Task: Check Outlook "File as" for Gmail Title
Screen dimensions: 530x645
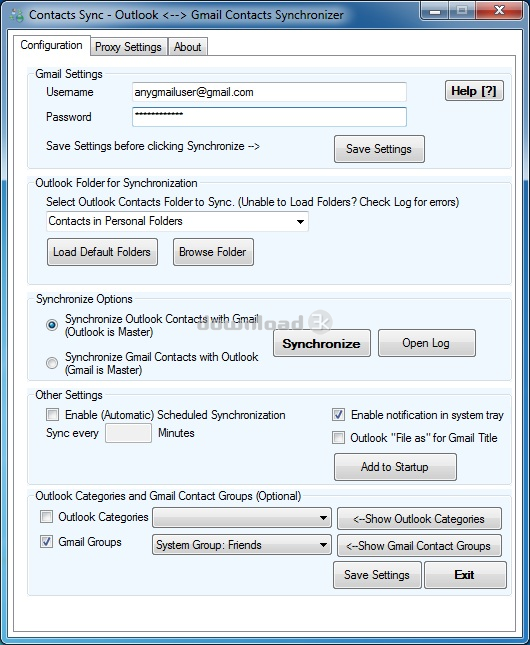Action: pos(338,437)
